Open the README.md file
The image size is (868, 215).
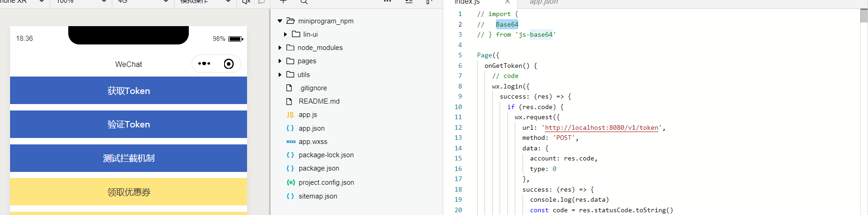click(x=319, y=101)
